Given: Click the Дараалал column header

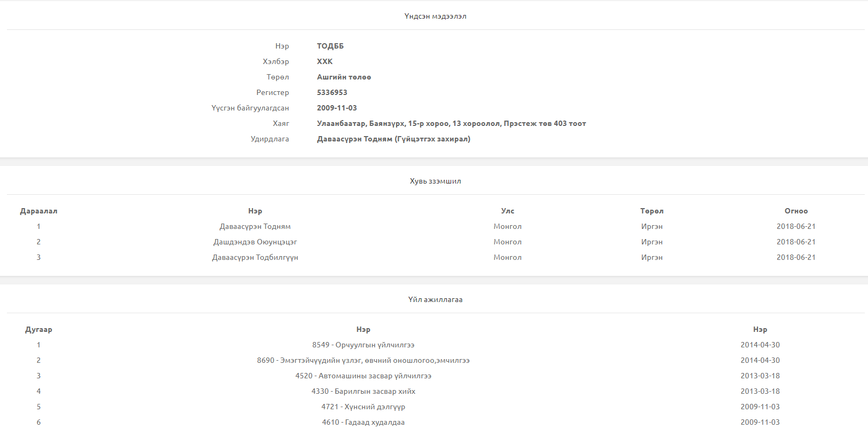Looking at the screenshot, I should pyautogui.click(x=38, y=211).
